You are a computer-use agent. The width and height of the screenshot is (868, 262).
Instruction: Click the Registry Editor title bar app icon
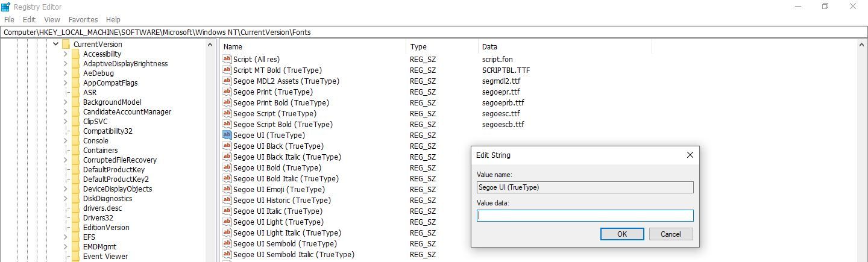coord(5,6)
